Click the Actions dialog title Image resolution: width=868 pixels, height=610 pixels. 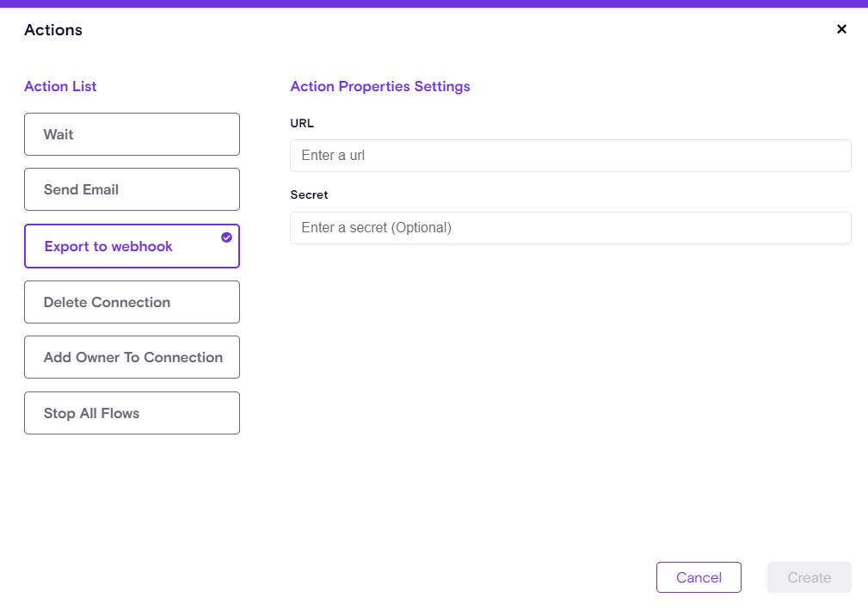[x=53, y=30]
